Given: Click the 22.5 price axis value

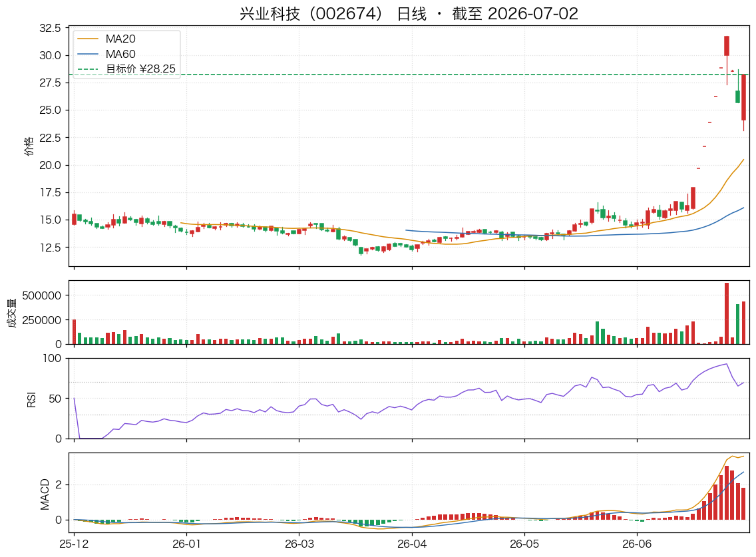Looking at the screenshot, I should pyautogui.click(x=50, y=138).
